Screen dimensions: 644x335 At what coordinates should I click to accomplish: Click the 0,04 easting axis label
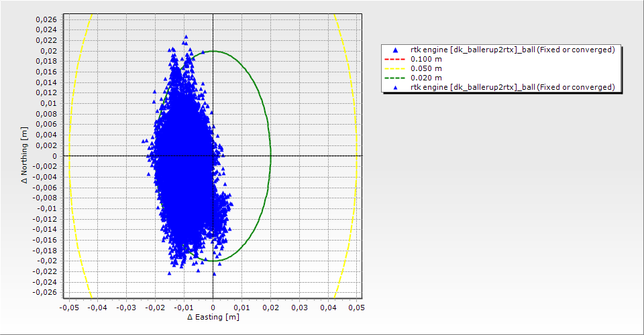click(328, 308)
